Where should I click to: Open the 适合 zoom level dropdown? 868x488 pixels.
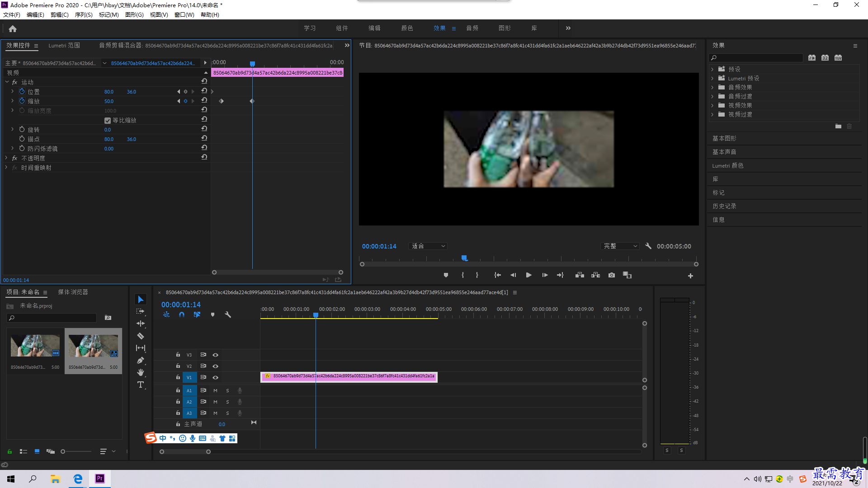tap(428, 246)
